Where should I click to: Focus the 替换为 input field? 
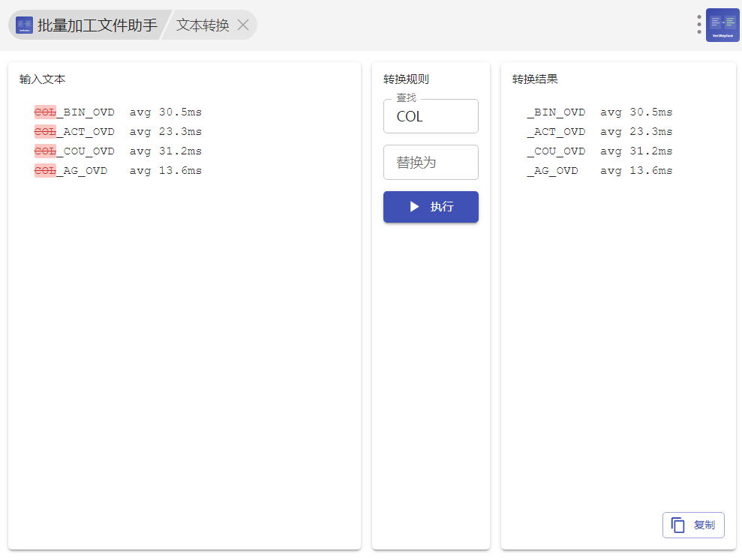tap(431, 162)
